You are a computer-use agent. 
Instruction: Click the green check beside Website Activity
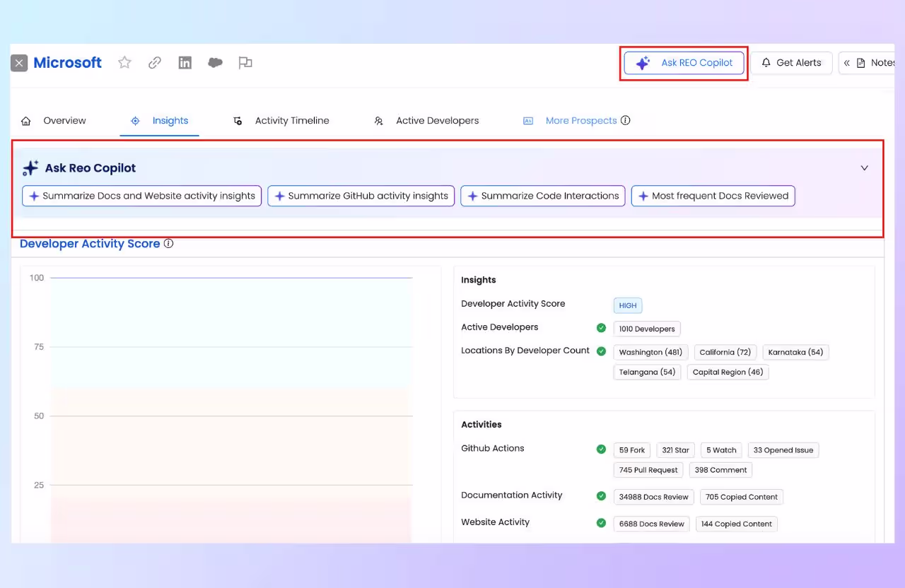click(601, 523)
